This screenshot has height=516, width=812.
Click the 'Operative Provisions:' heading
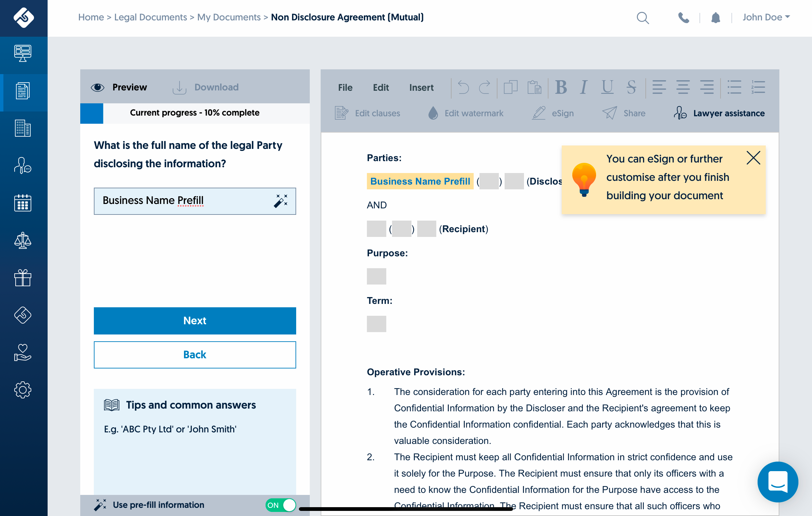coord(416,372)
